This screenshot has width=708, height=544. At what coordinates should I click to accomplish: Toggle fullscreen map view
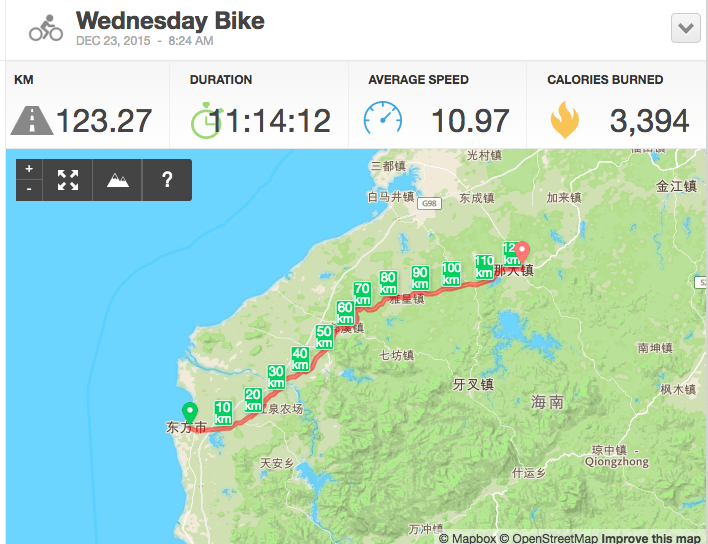click(x=68, y=180)
